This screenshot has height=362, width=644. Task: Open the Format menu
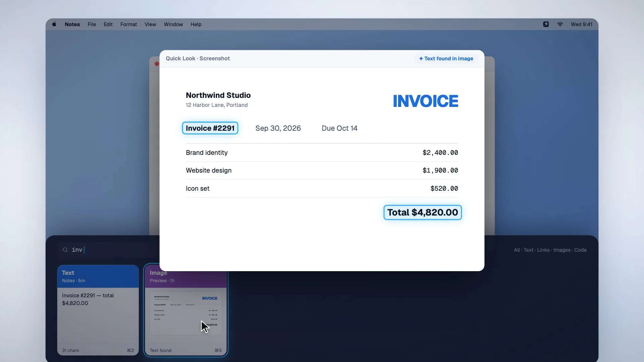[128, 24]
